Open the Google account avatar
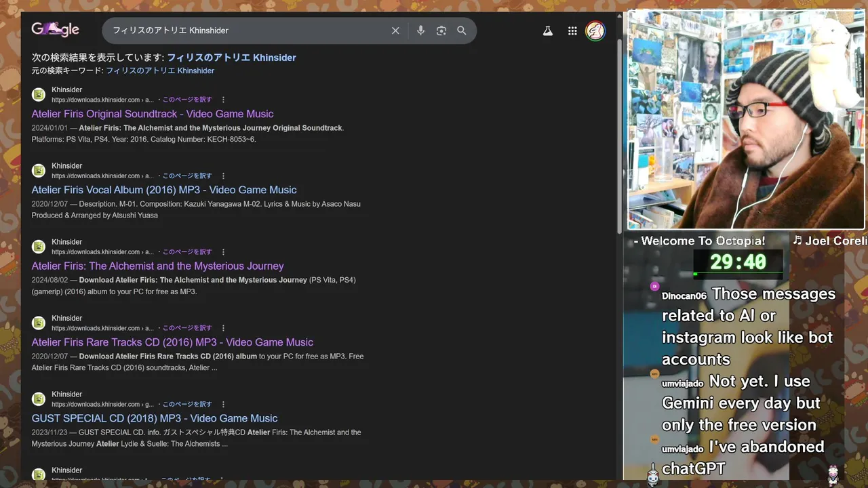868x488 pixels. [595, 30]
